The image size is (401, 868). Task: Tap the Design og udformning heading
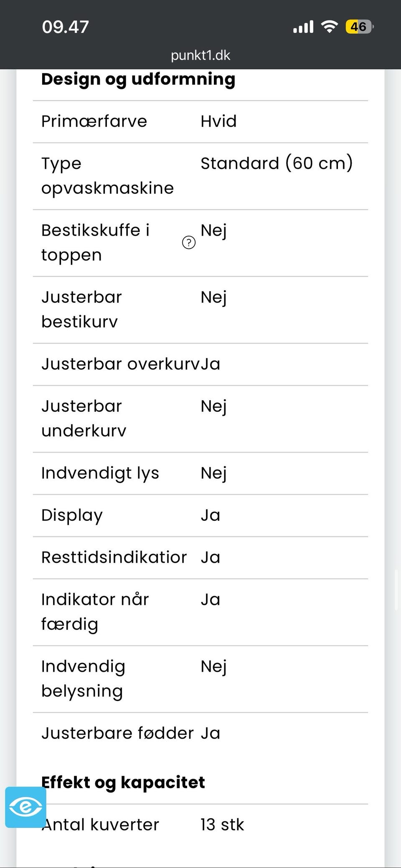[x=138, y=79]
